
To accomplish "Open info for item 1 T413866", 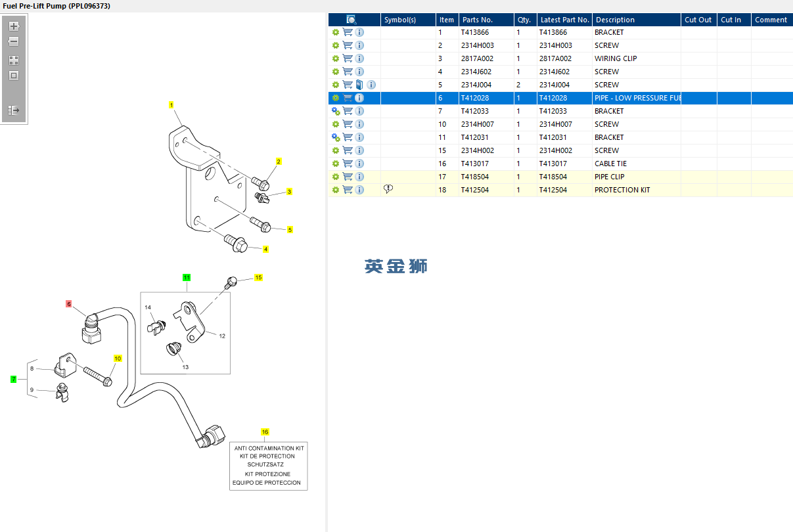I will tap(359, 32).
